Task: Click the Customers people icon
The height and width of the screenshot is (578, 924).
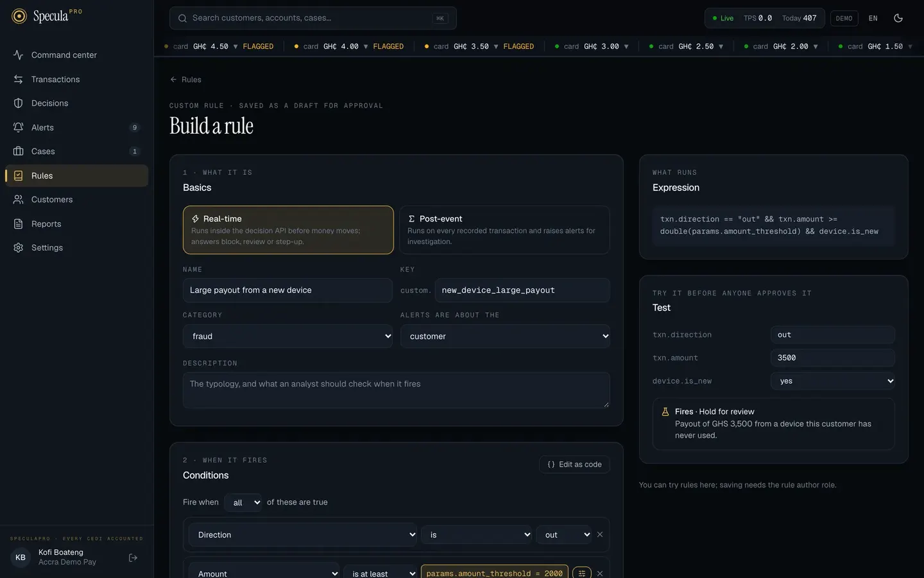Action: coord(18,200)
